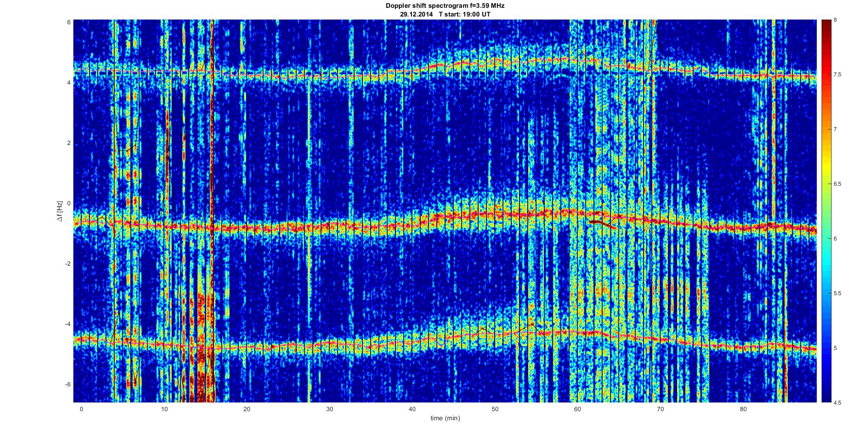Click the x-axis label 'time (min)'

coord(445,418)
